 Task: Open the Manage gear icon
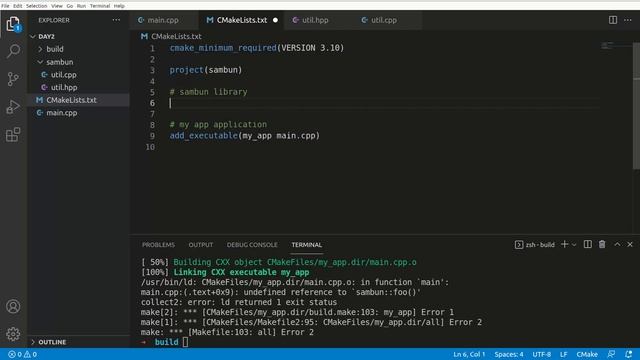[13, 334]
